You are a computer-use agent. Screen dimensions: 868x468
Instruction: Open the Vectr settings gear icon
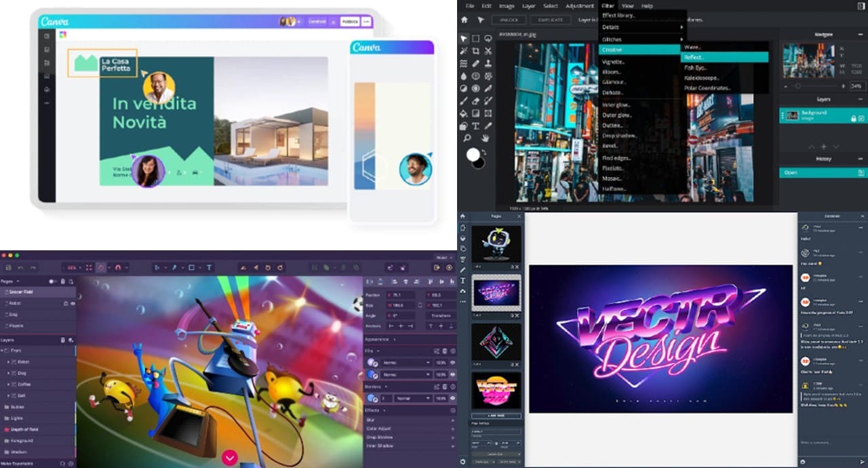[463, 461]
